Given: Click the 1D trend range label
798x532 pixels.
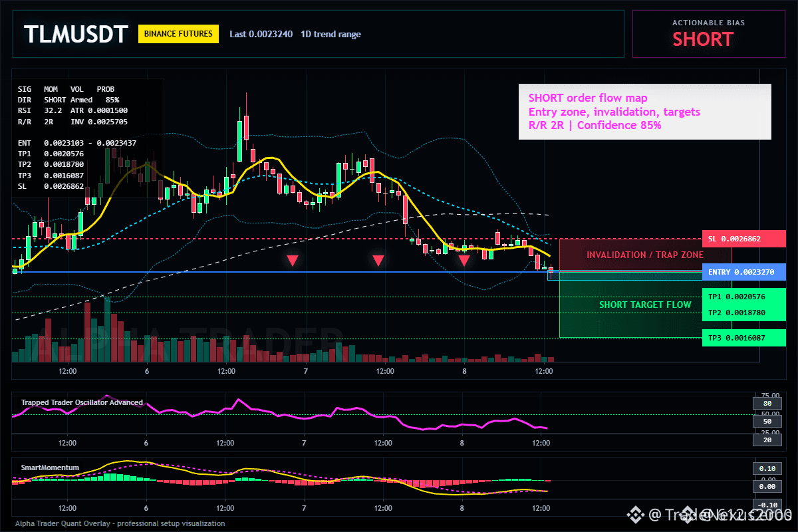Looking at the screenshot, I should click(x=331, y=34).
